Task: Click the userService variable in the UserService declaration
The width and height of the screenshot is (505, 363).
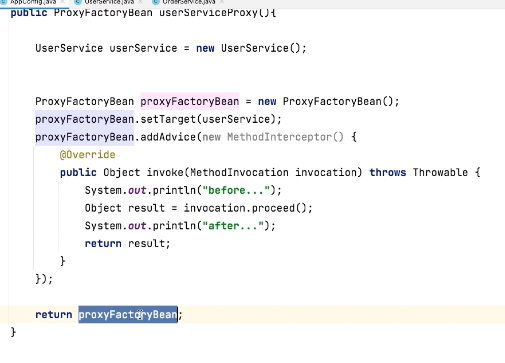Action: [143, 48]
